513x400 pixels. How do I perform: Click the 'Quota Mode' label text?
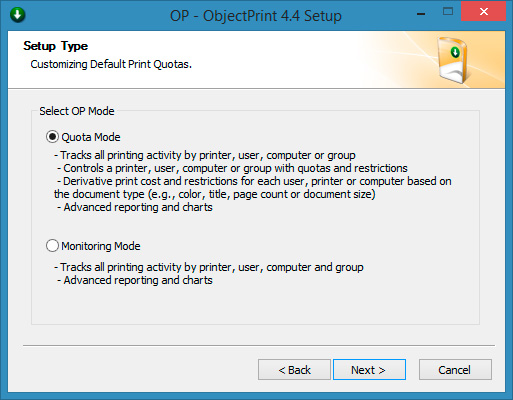[x=91, y=137]
